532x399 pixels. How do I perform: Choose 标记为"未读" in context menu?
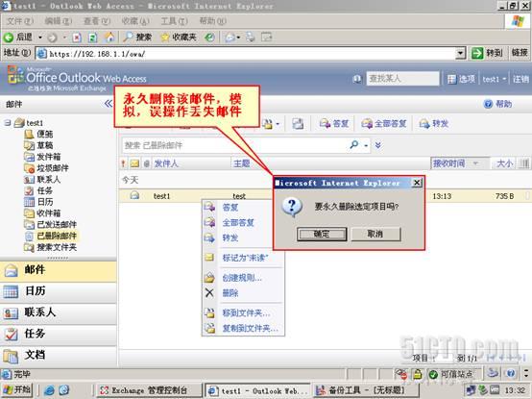[x=245, y=258]
